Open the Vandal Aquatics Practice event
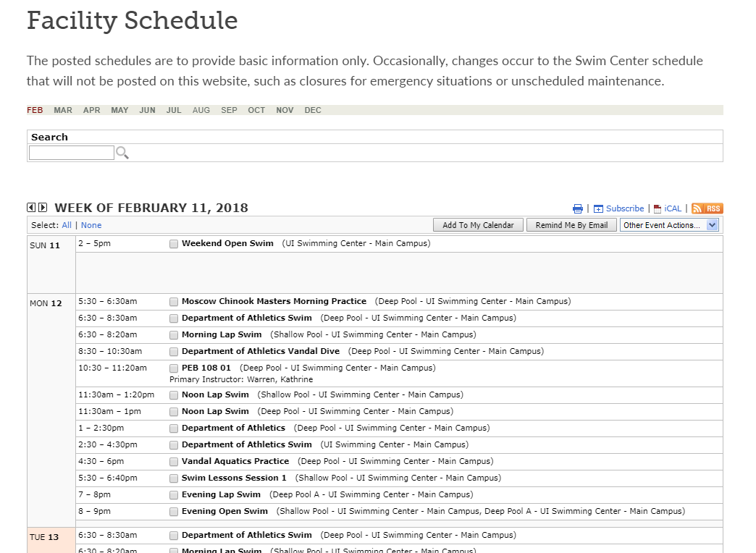The image size is (756, 553). click(x=235, y=461)
